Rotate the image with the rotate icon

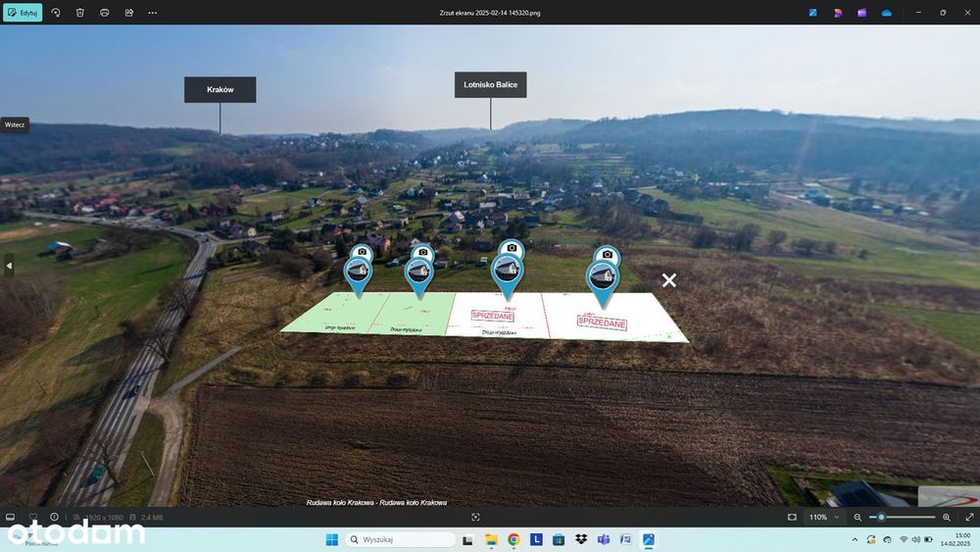[56, 13]
